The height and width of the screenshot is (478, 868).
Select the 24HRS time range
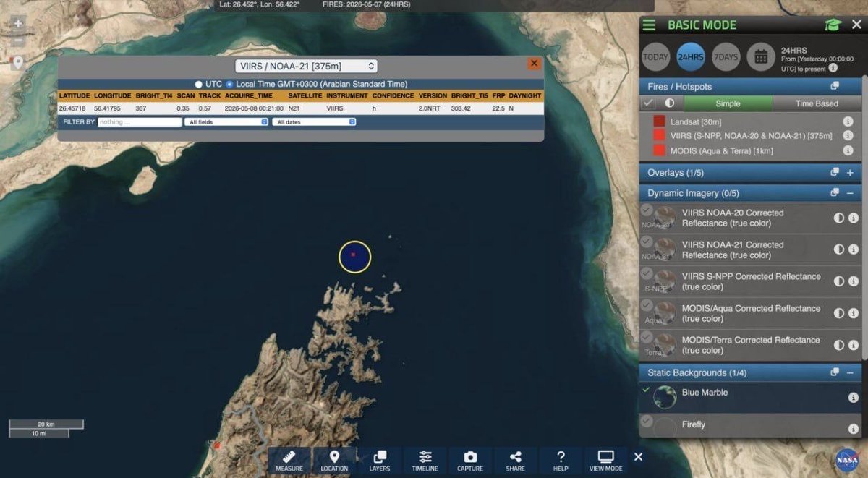(691, 57)
